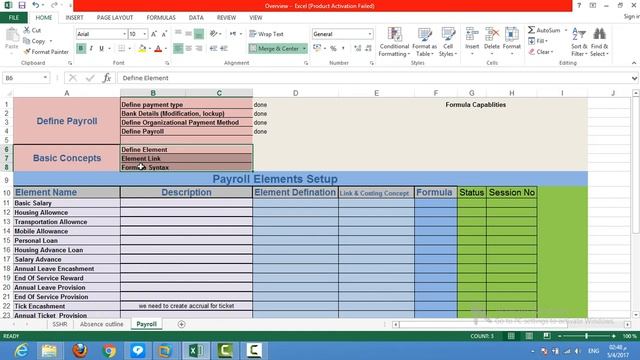
Task: Click the Increase Indent icon
Action: coord(224,49)
